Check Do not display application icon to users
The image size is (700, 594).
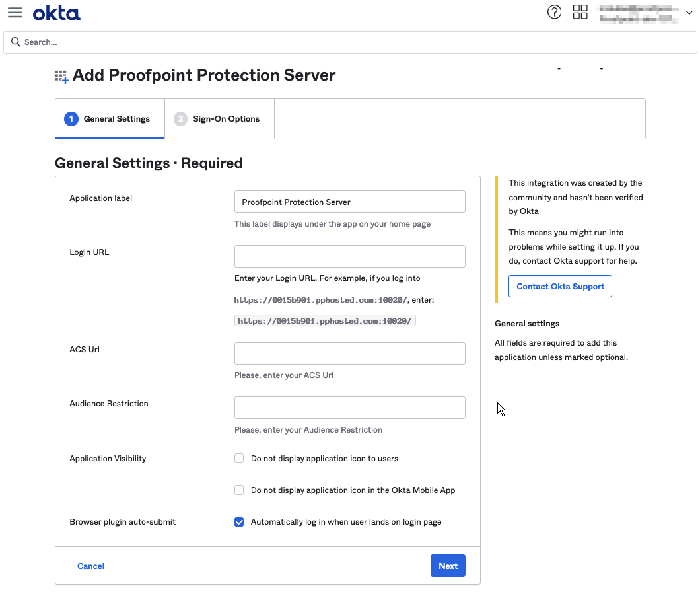click(x=238, y=458)
